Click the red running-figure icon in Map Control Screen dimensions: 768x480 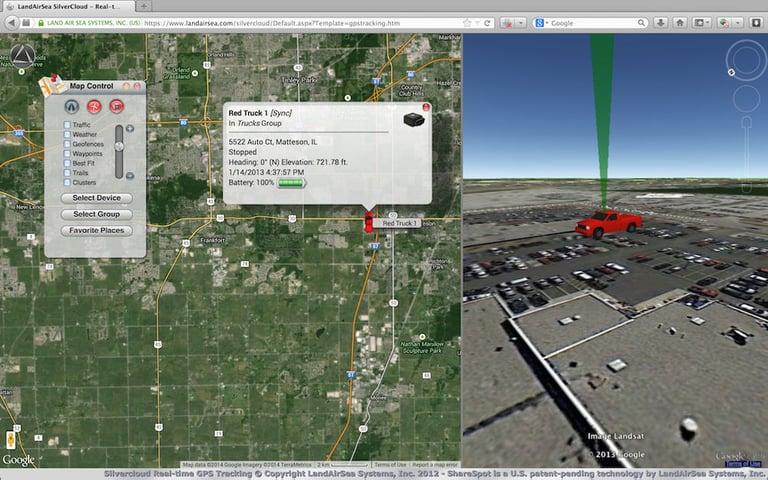[x=94, y=106]
